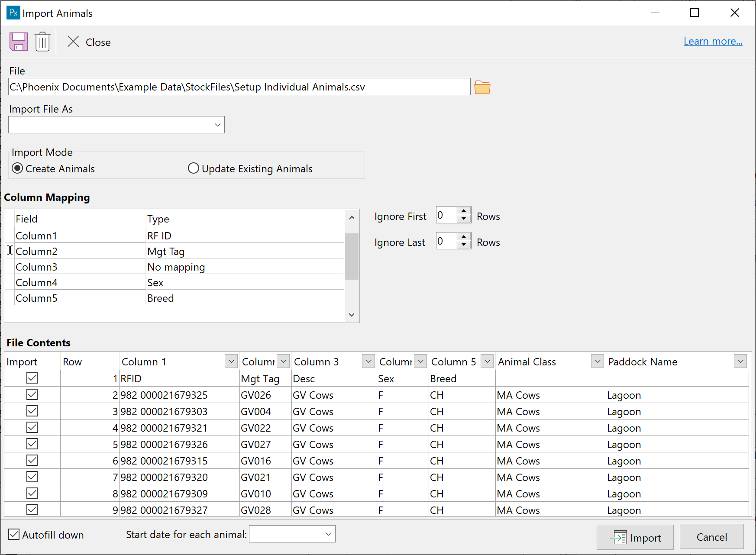Click the Import button
Viewport: 756px width, 555px height.
(635, 537)
